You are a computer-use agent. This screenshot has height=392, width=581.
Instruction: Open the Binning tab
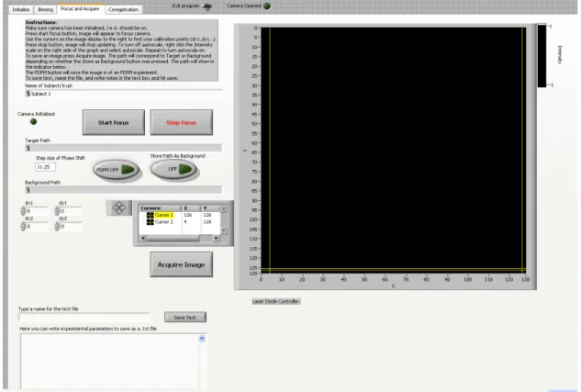pos(46,9)
